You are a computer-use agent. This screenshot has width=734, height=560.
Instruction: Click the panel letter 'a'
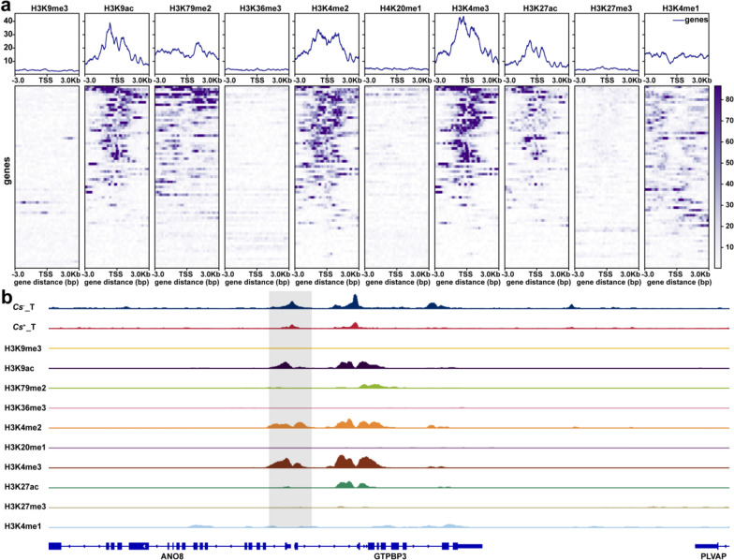[6, 6]
